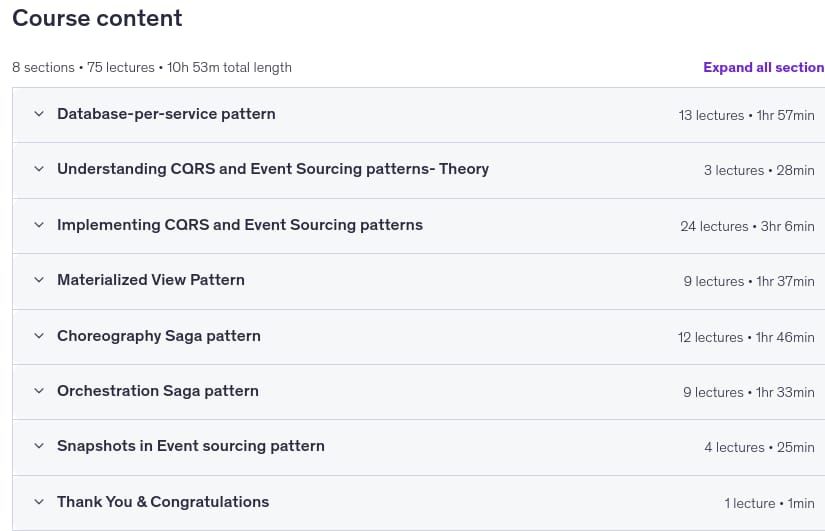Open Implementing CQRS and Event Sourcing patterns title
The height and width of the screenshot is (531, 825).
point(240,225)
